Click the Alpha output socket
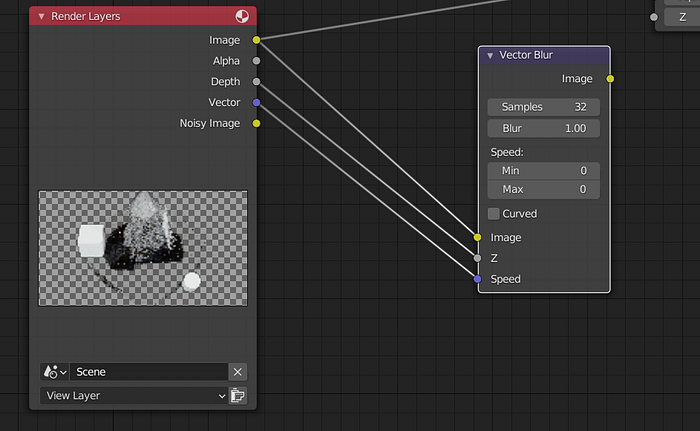Image resolution: width=700 pixels, height=431 pixels. tap(256, 61)
